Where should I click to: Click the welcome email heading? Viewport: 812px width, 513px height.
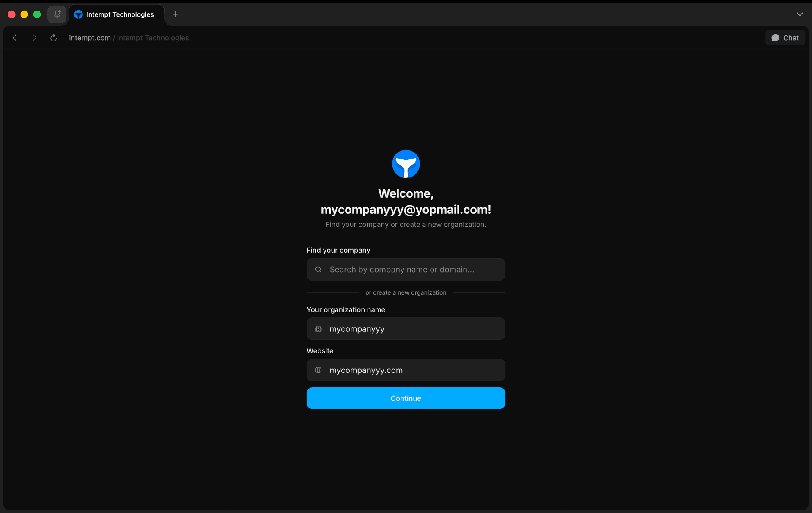coord(406,201)
